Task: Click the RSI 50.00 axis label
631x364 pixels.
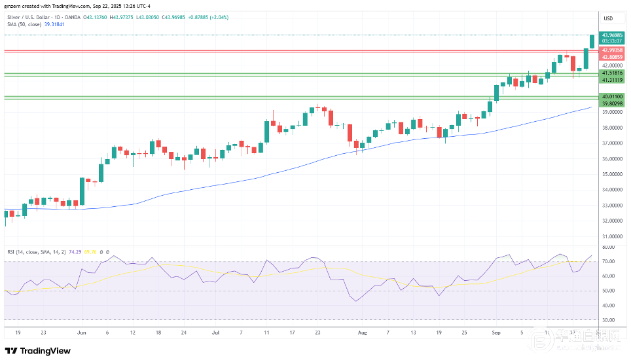Action: (x=609, y=291)
